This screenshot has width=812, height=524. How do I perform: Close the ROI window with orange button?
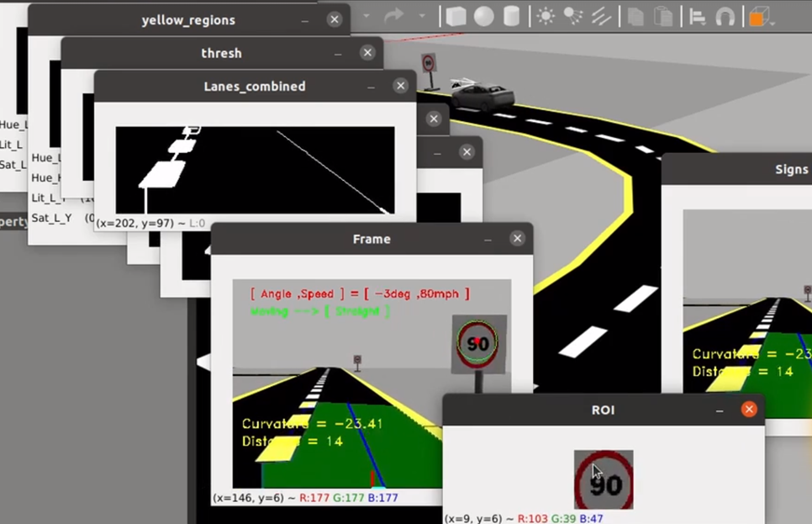pyautogui.click(x=749, y=410)
